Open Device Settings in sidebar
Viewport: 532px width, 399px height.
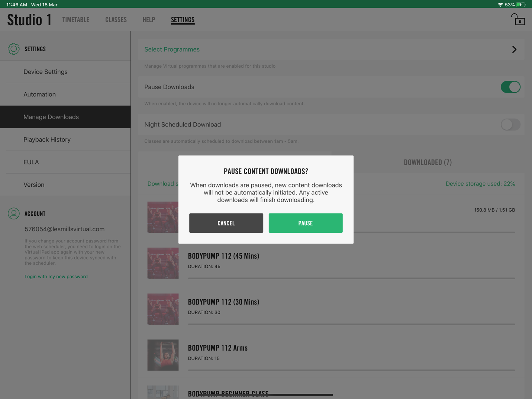(65, 72)
